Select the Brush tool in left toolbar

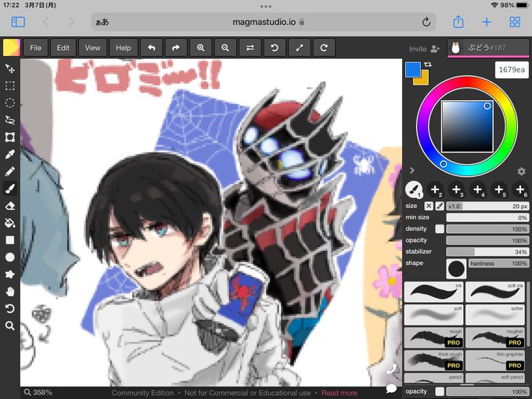click(10, 189)
